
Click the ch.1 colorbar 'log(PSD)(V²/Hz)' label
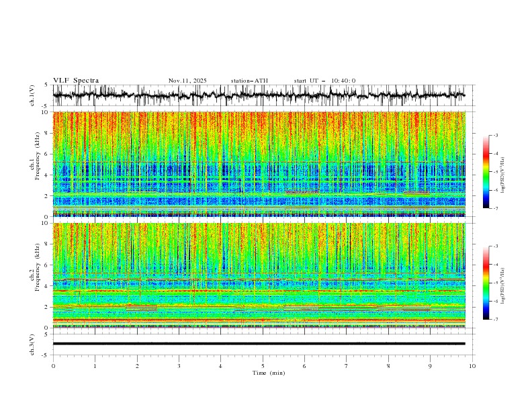pos(503,175)
